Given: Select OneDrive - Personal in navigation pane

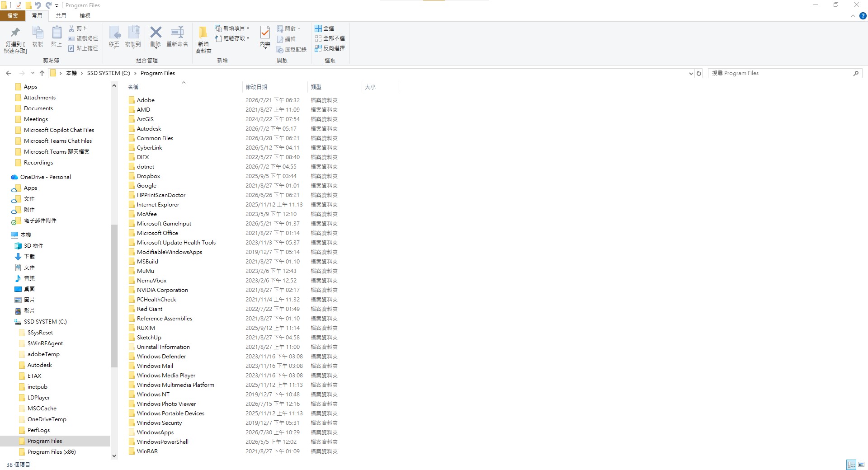Looking at the screenshot, I should click(46, 177).
